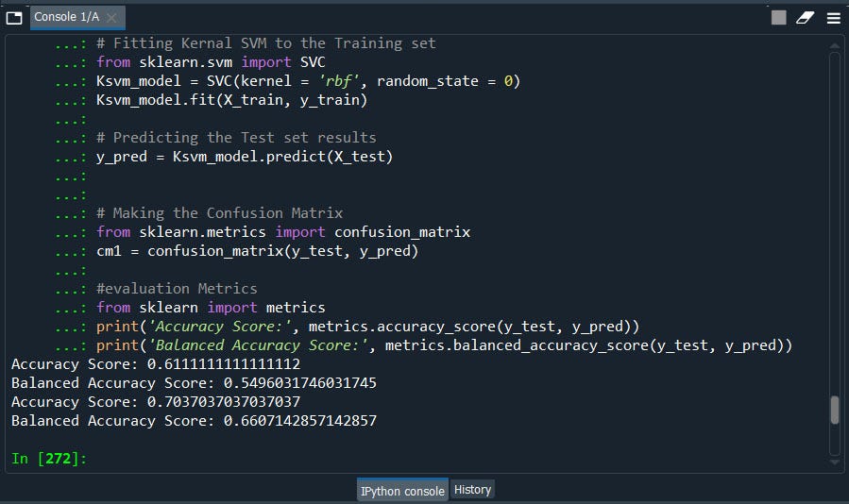Click the comment '#evaluation Metrics'
Image resolution: width=849 pixels, height=504 pixels.
point(177,289)
